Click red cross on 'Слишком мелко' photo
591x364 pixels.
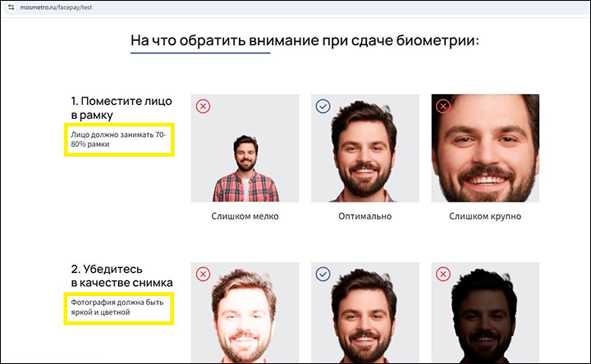pos(204,107)
